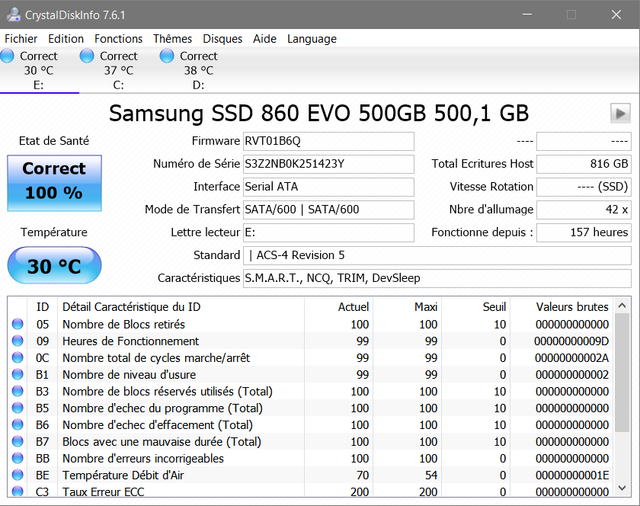Select Nombre d'echec du programme row
640x506 pixels.
point(311,408)
